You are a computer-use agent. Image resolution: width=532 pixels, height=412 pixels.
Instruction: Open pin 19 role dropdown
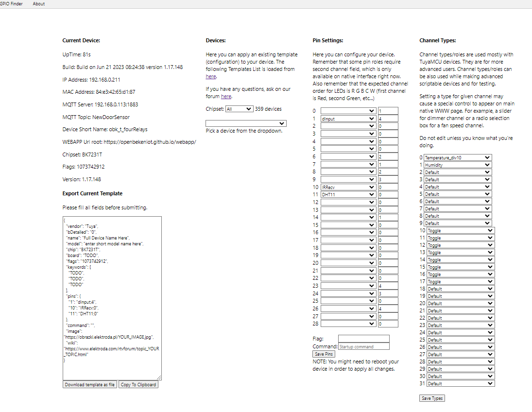348,255
